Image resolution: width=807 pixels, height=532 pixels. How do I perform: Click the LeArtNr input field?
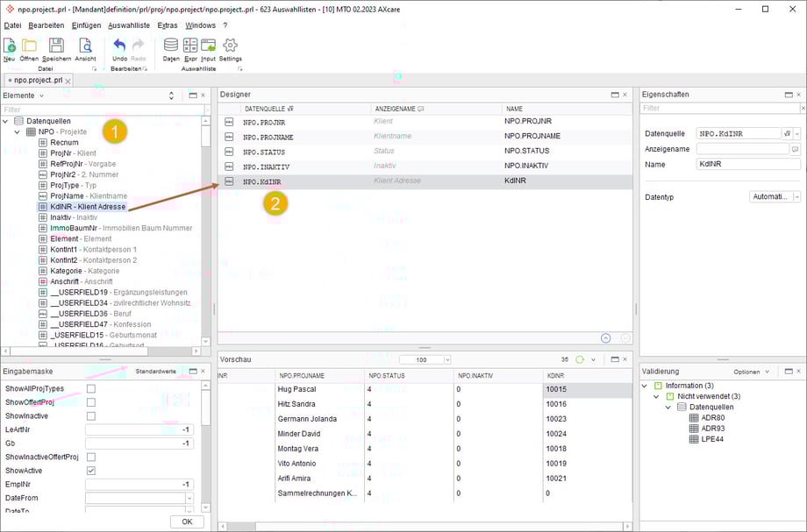(x=139, y=429)
